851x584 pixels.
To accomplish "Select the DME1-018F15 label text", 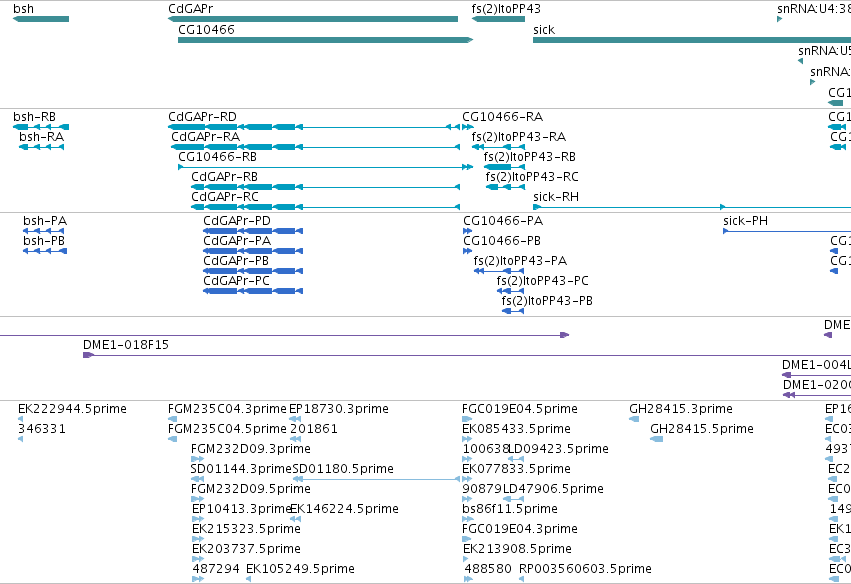I will [x=126, y=345].
